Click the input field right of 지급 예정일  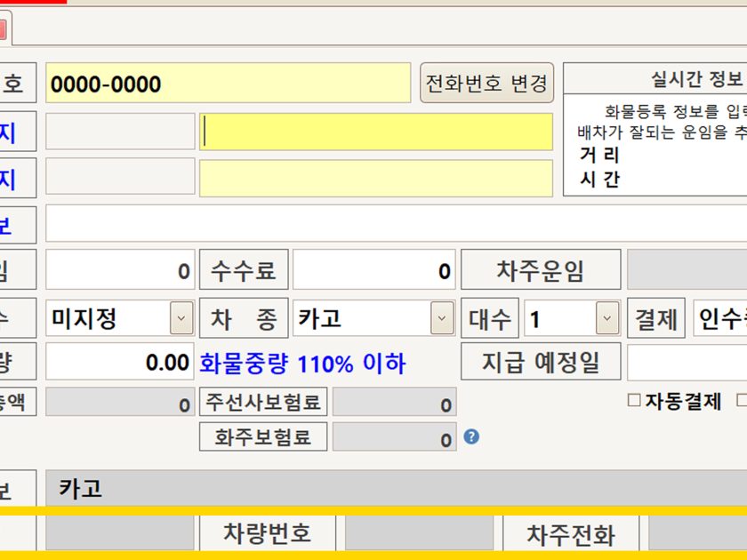[687, 363]
